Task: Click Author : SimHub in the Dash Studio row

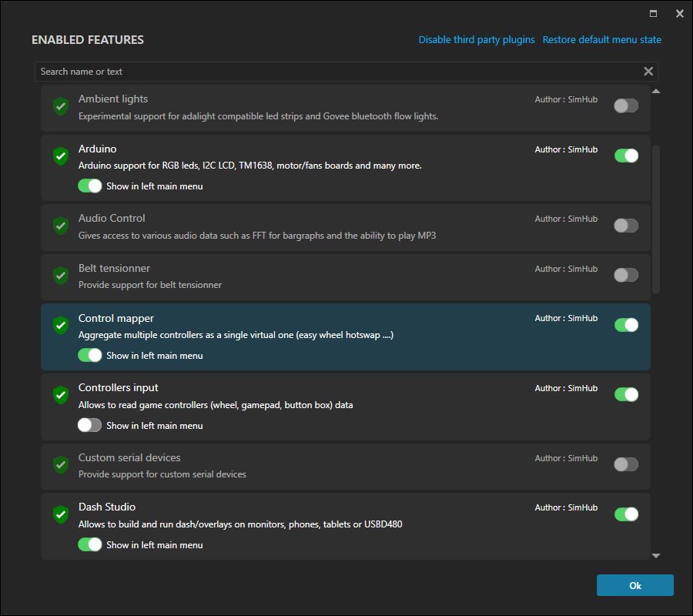Action: pyautogui.click(x=566, y=507)
